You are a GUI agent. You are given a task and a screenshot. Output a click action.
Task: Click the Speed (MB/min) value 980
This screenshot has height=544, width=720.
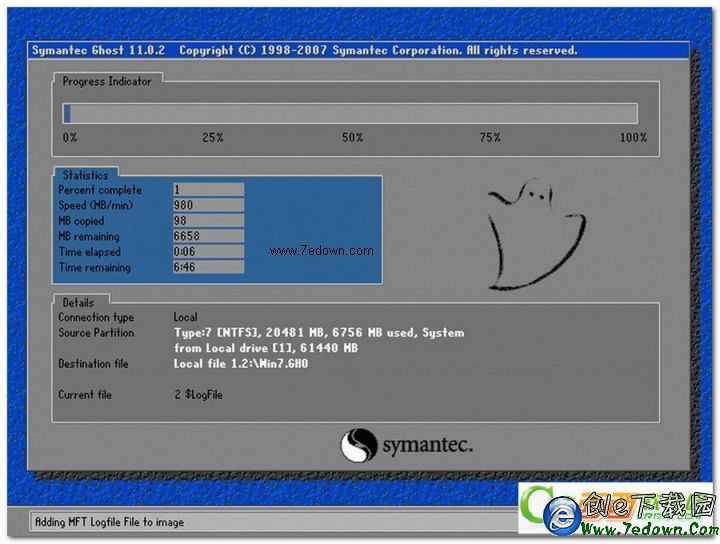[x=208, y=205]
